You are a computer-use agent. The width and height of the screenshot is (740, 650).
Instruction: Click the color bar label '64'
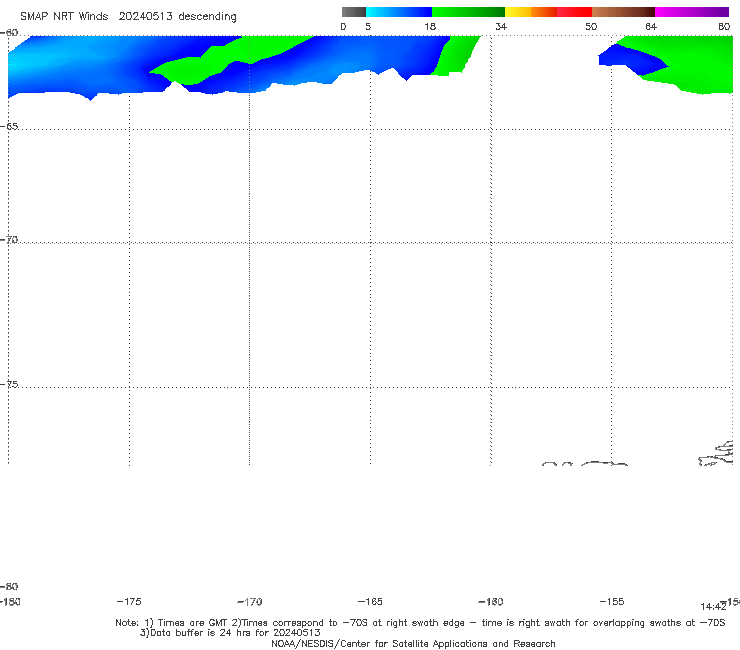point(651,27)
